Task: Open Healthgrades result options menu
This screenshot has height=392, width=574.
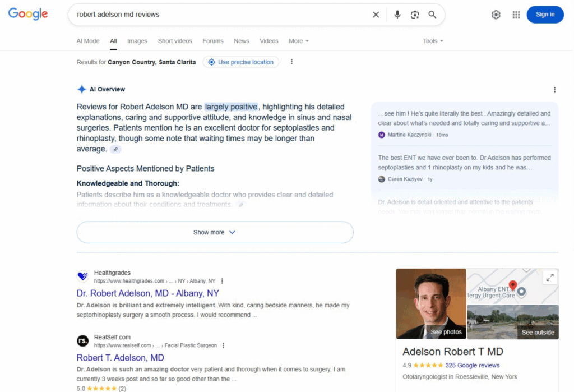Action: point(222,281)
